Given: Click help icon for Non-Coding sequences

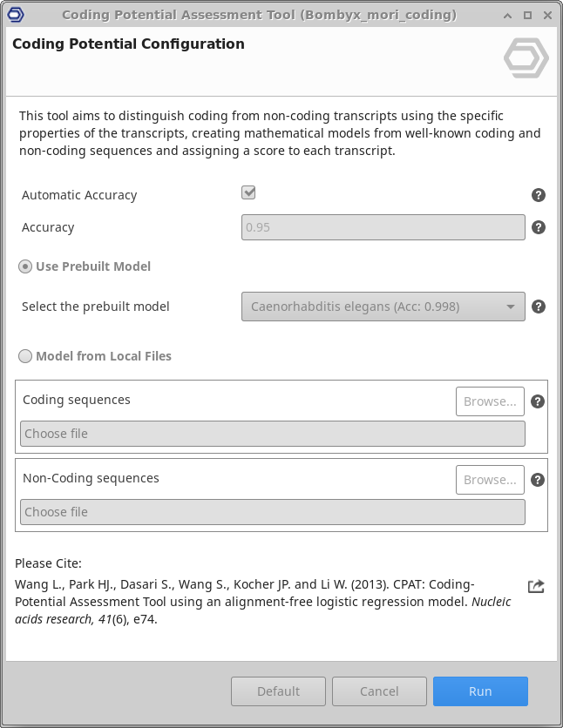Looking at the screenshot, I should tap(538, 480).
